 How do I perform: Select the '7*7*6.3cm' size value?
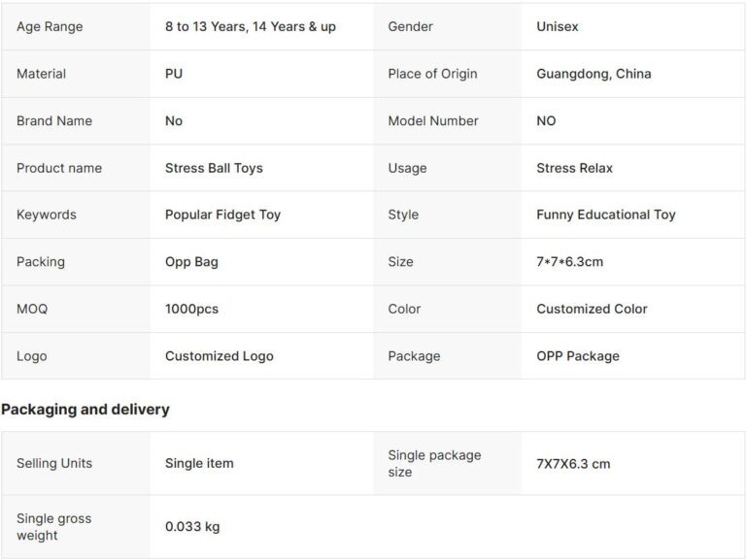click(569, 262)
